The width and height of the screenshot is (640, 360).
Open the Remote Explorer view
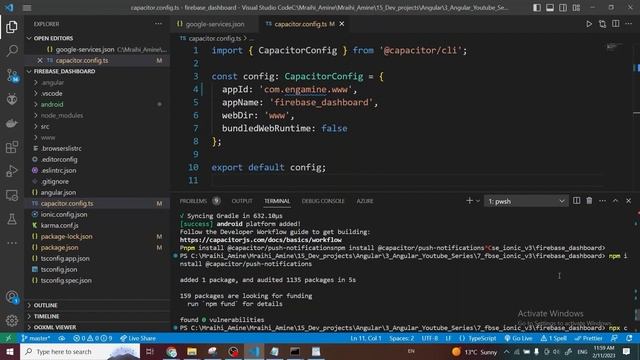tap(12, 195)
